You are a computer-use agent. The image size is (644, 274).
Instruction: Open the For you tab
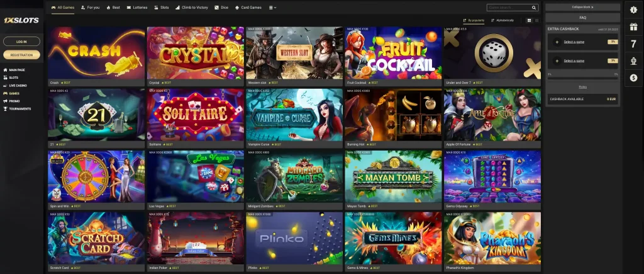click(91, 8)
